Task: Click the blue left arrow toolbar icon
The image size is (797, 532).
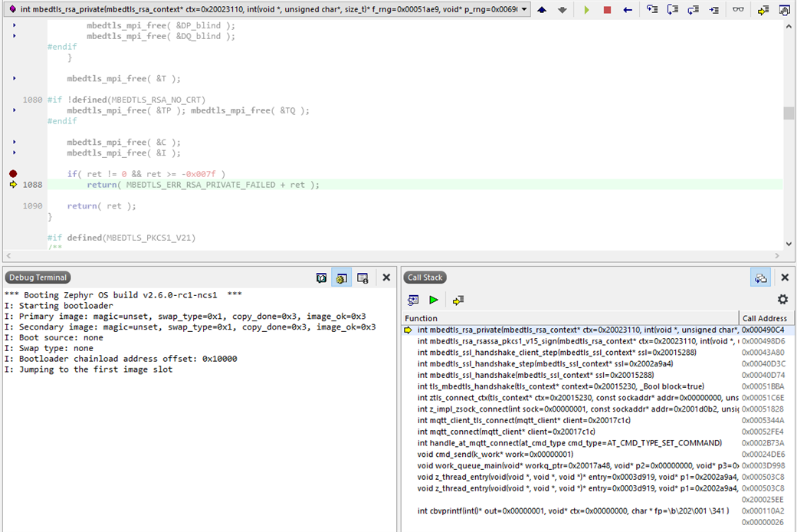Action: [628, 10]
